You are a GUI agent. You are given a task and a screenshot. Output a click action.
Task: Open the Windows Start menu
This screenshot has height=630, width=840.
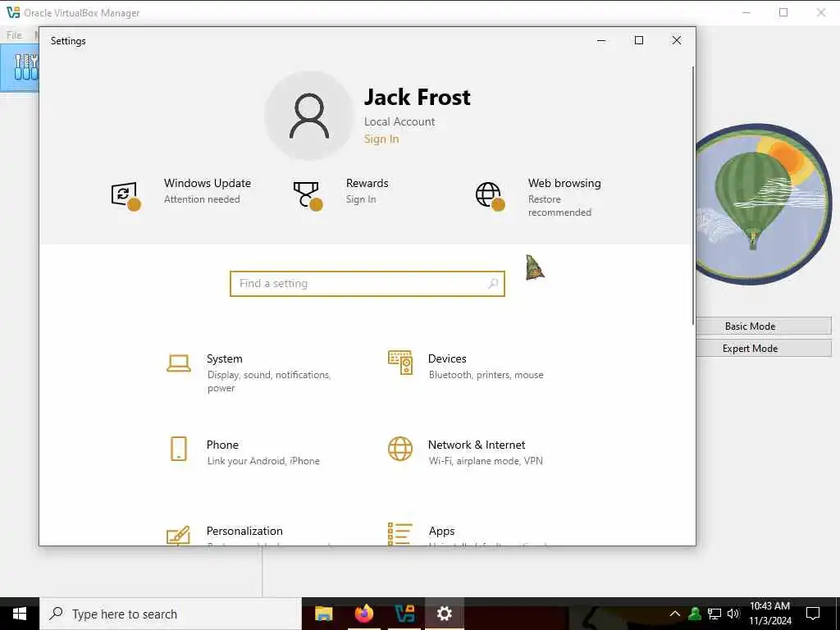pos(20,614)
